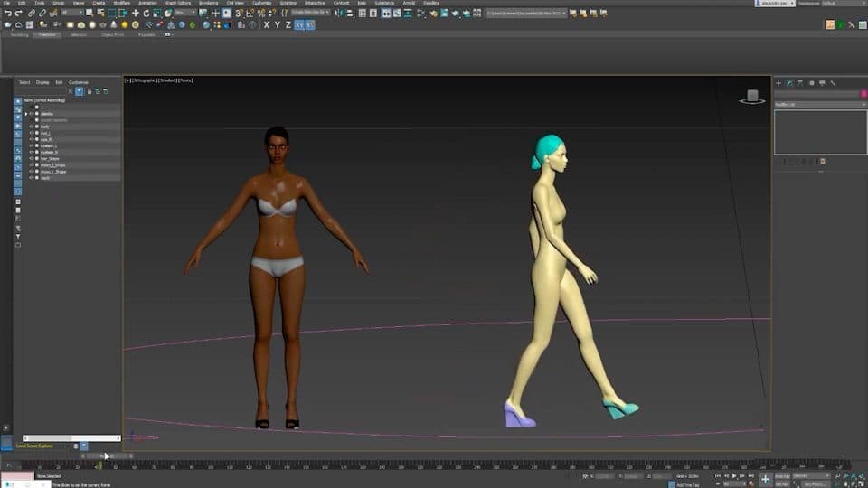This screenshot has width=868, height=488.
Task: Open the Create Selection Set dropdown
Action: (310, 13)
